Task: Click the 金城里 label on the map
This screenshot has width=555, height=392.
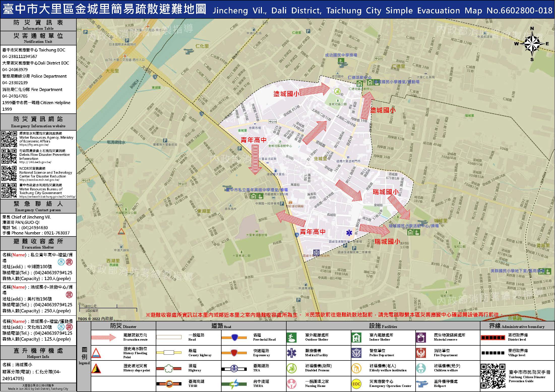Action: 320,159
